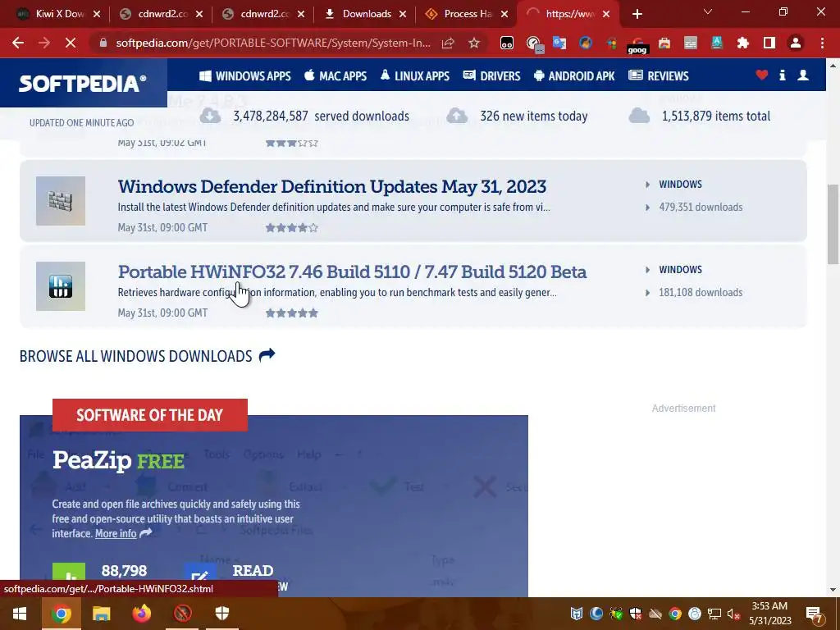Click the red heart favorites icon
Screen dimensions: 840x630
[762, 75]
